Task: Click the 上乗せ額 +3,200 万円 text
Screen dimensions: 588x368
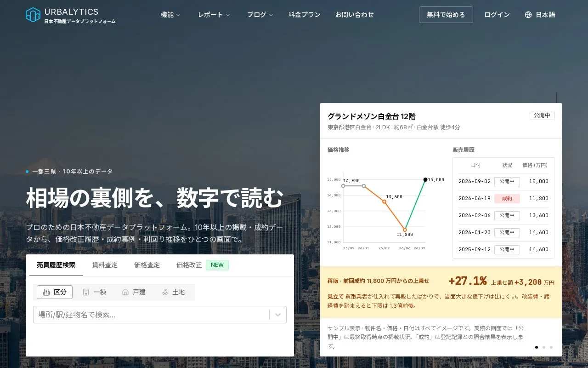Action: coord(523,282)
